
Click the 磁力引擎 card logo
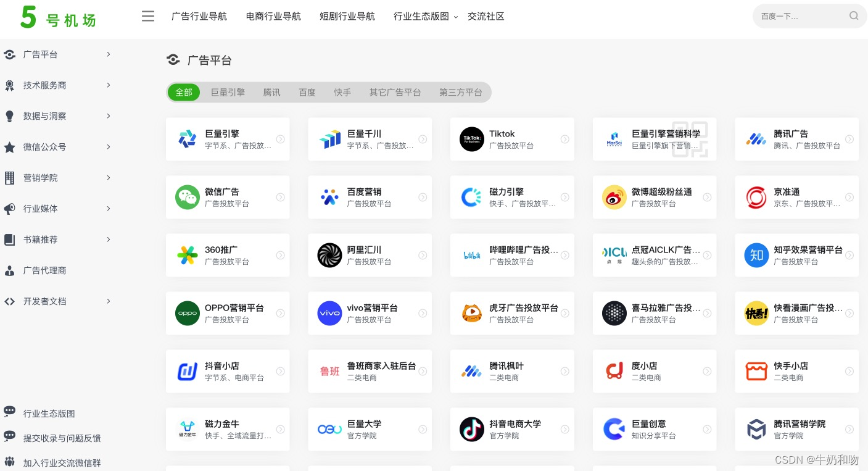point(472,198)
